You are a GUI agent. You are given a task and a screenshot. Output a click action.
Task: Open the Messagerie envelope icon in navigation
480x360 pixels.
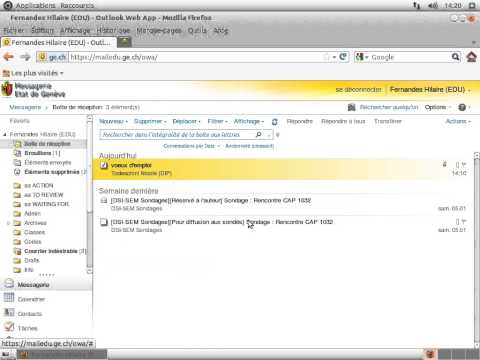[9, 284]
